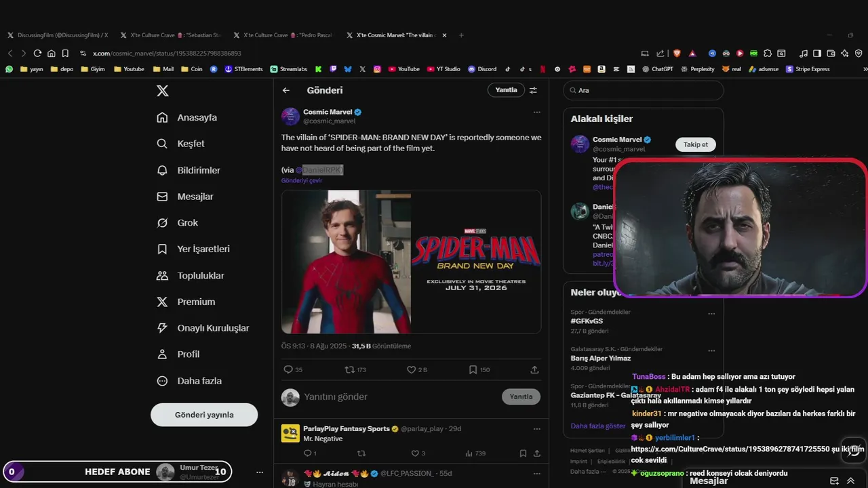
Task: Click Gönderi yayınla button
Action: click(x=204, y=415)
